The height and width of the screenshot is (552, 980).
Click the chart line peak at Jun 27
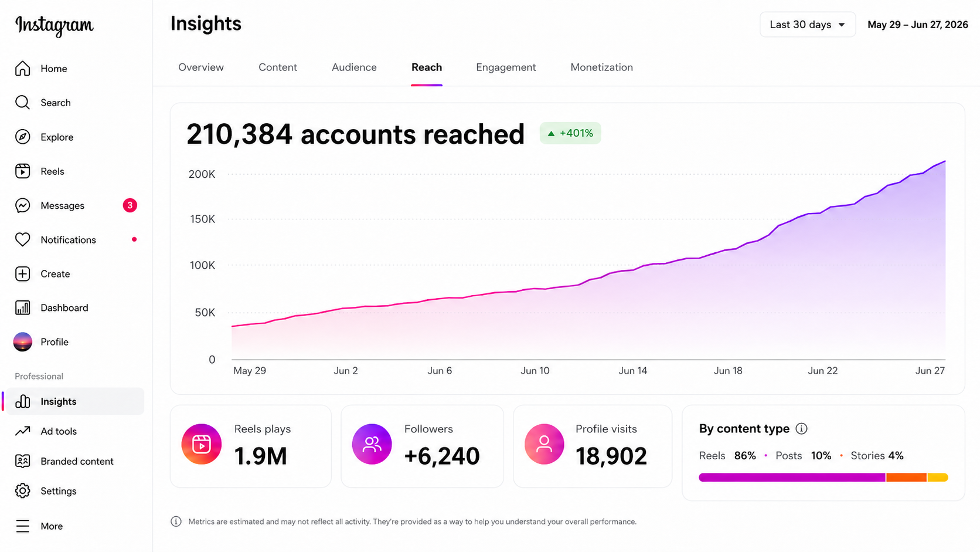(x=945, y=161)
